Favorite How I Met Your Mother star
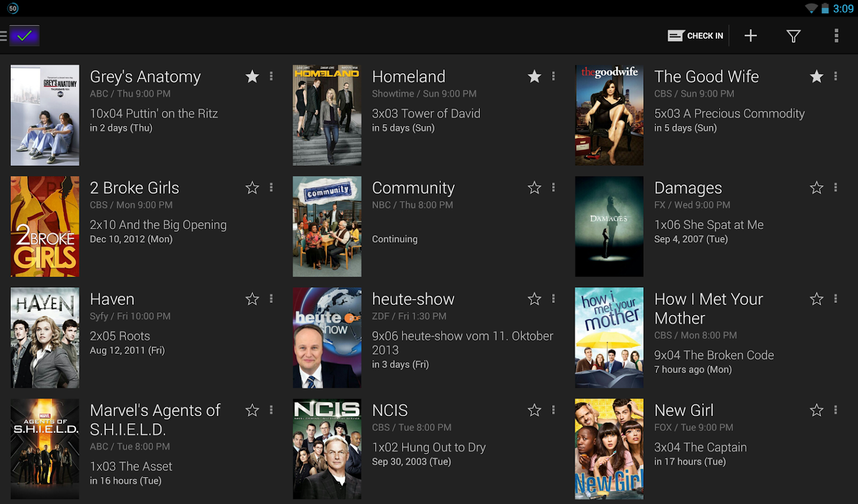Screen dimensions: 858x504 [817, 299]
